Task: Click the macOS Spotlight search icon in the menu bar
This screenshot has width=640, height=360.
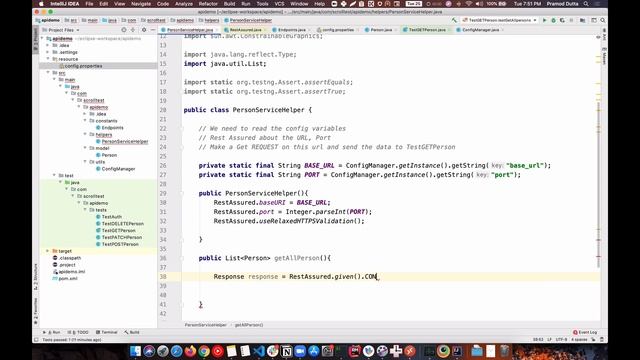Action: pyautogui.click(x=586, y=4)
